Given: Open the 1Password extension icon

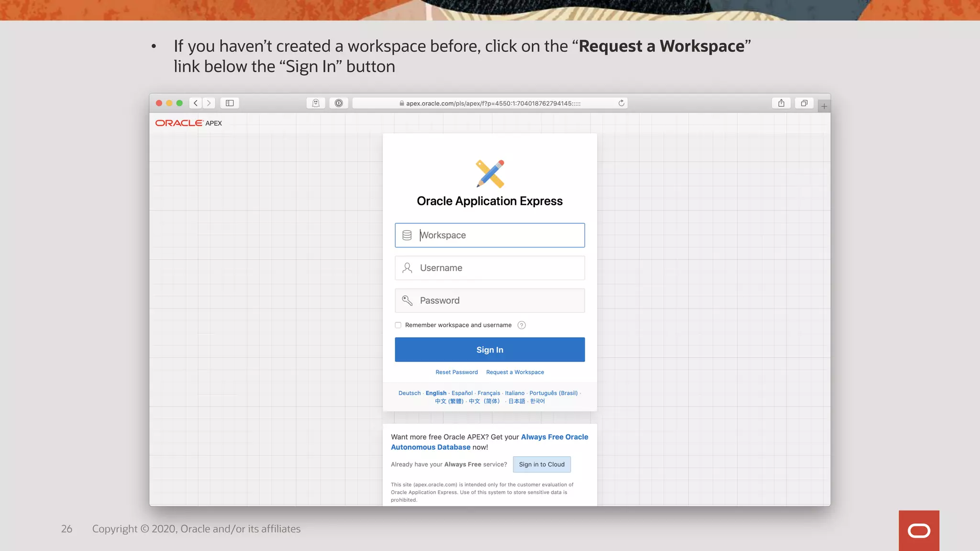Looking at the screenshot, I should tap(339, 103).
